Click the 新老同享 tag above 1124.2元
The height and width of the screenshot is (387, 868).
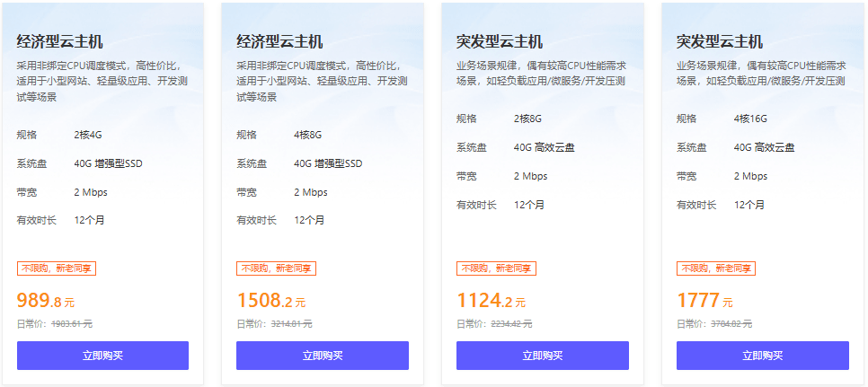click(514, 268)
